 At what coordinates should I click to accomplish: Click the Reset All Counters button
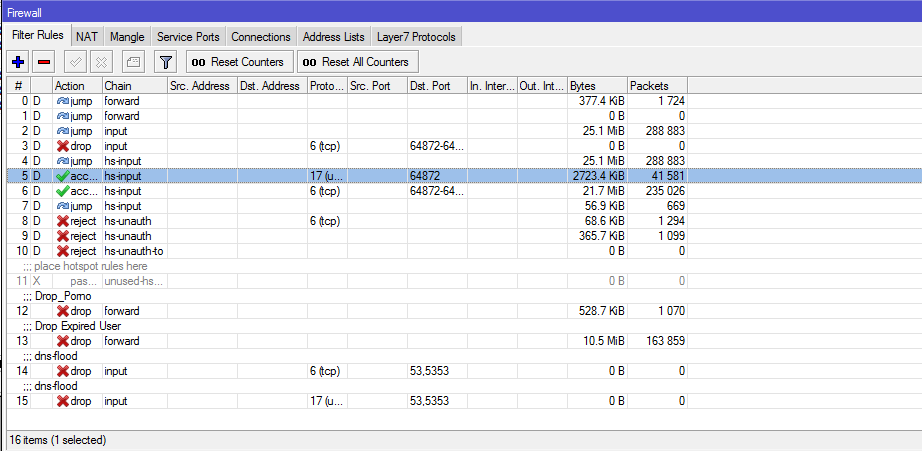[x=358, y=62]
